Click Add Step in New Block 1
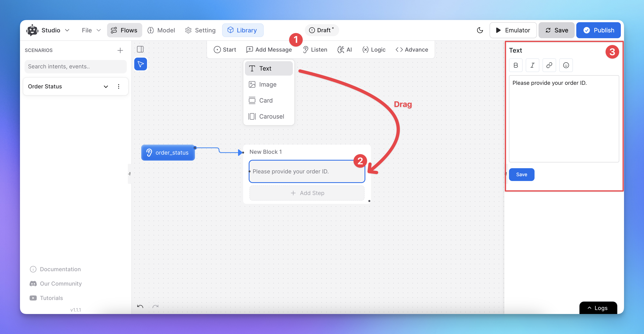The width and height of the screenshot is (644, 334). pyautogui.click(x=307, y=193)
